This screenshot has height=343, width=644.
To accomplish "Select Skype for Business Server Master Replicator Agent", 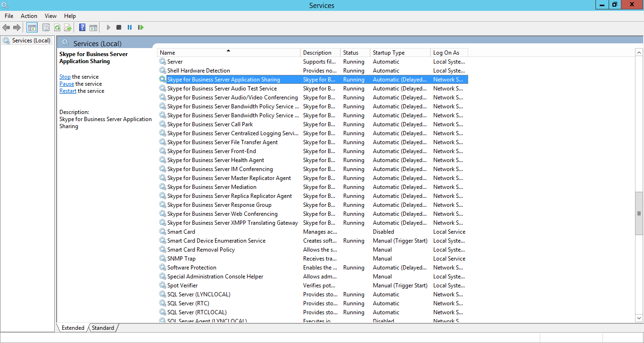I will point(313,178).
